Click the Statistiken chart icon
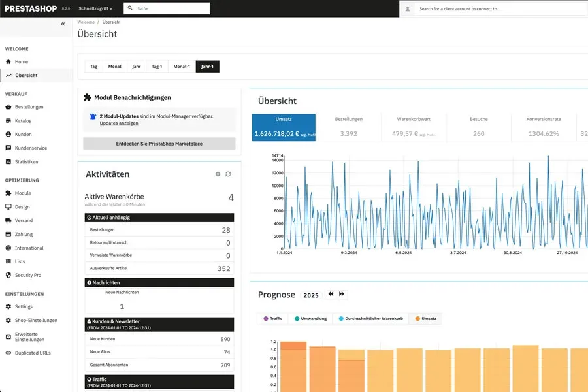Screen dimensions: 588x392 pos(8,161)
